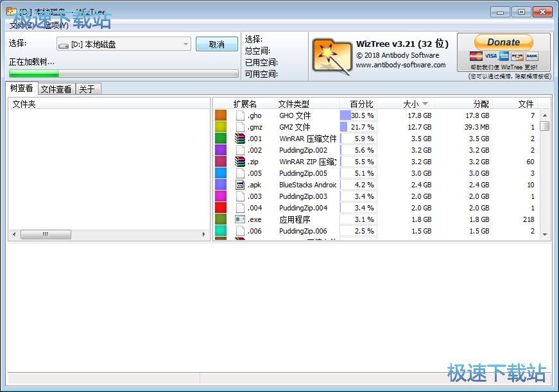Click the Donate button
This screenshot has width=559, height=392.
(x=503, y=42)
